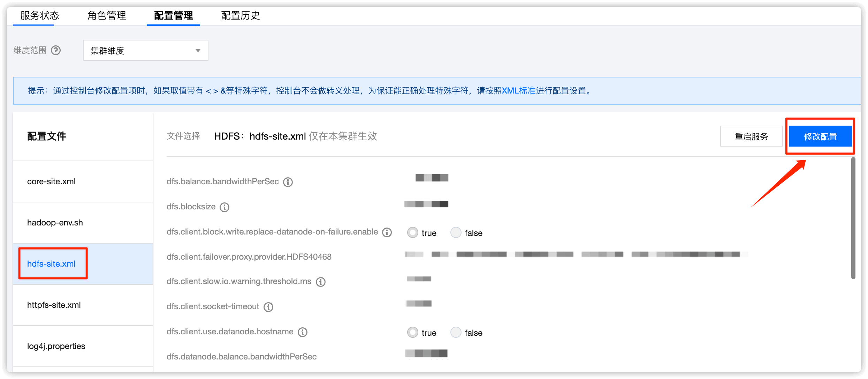The width and height of the screenshot is (868, 379).
Task: Switch to 角色管理 tab
Action: (x=107, y=16)
